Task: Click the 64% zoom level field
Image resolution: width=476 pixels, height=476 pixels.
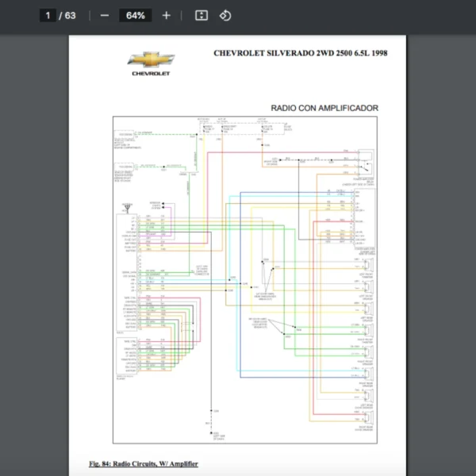Action: [x=134, y=15]
